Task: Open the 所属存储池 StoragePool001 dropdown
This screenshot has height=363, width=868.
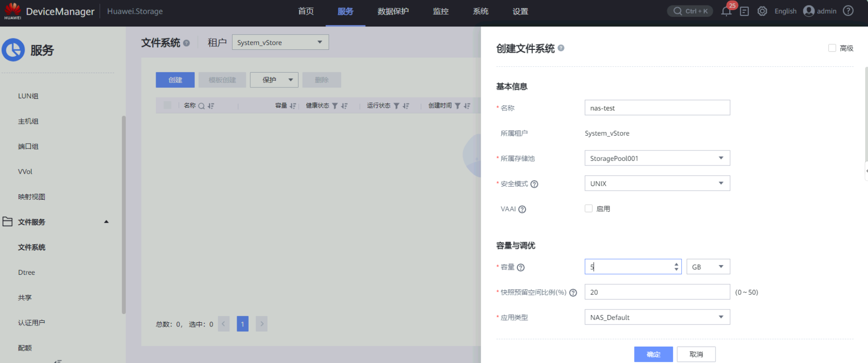Action: click(x=657, y=158)
